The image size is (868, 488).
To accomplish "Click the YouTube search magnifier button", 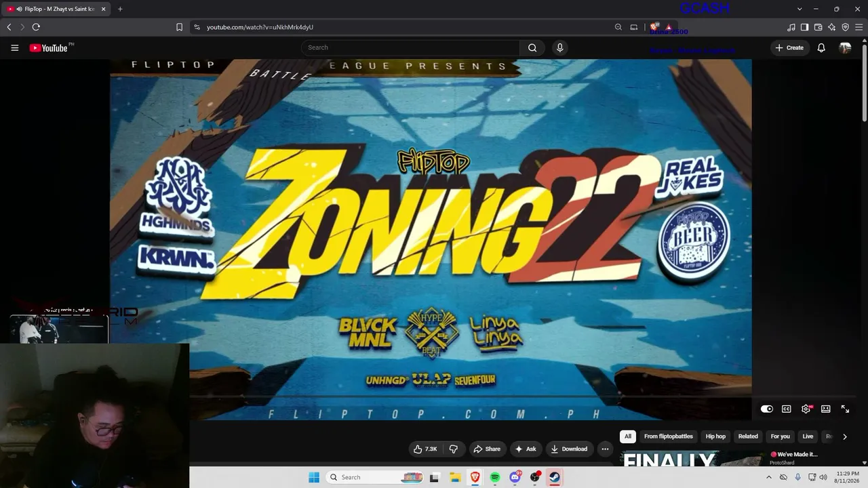I will (532, 47).
